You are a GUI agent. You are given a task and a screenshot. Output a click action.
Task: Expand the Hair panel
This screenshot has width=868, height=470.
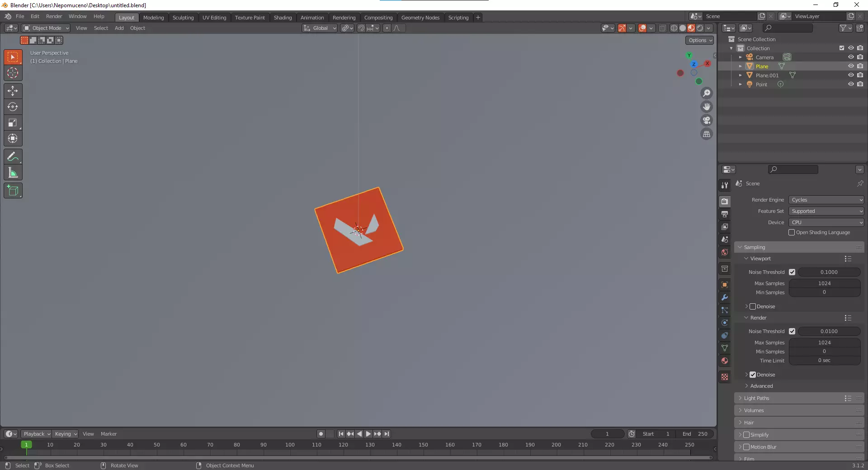pos(799,423)
